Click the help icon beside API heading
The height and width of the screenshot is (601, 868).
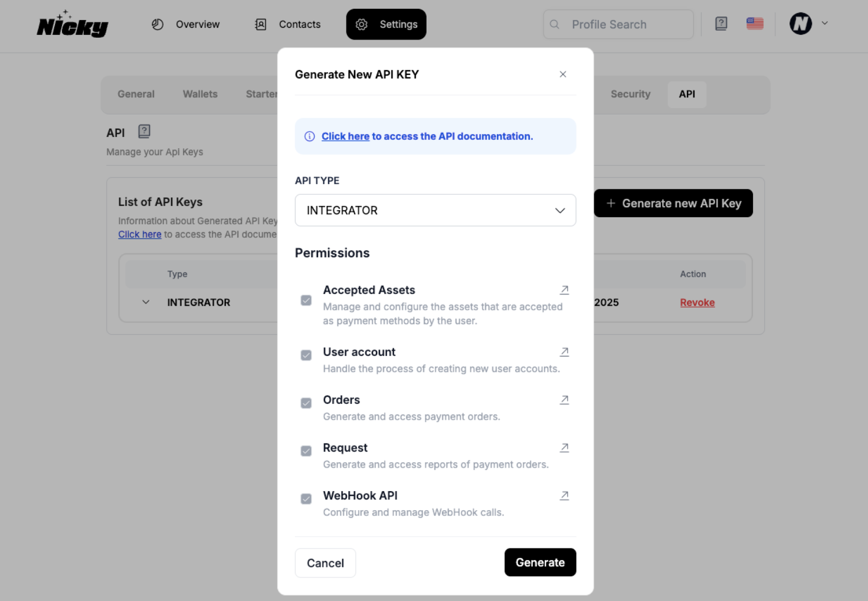tap(144, 131)
